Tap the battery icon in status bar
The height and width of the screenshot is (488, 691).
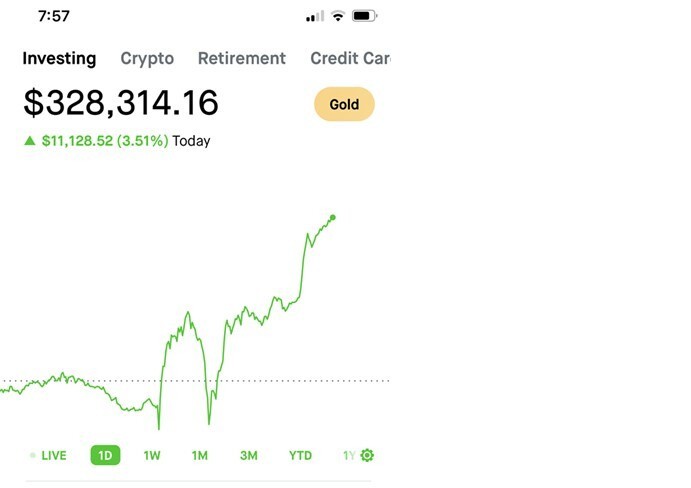[x=364, y=16]
